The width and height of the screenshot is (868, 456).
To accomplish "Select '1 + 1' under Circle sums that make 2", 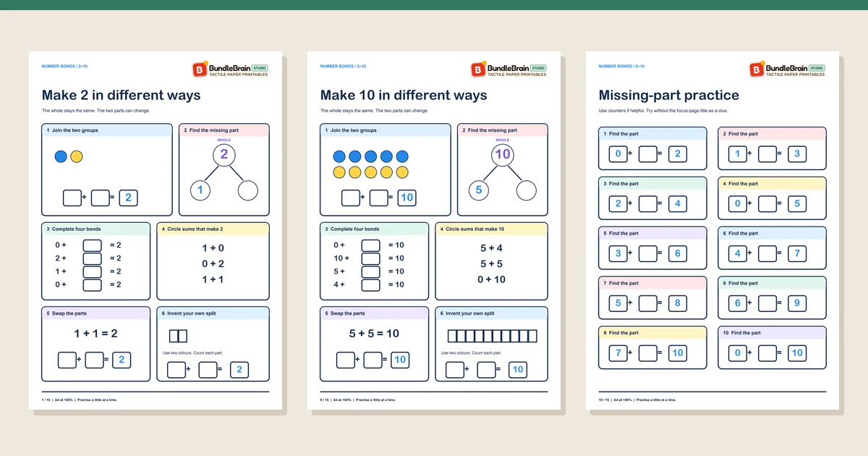I will tap(213, 279).
